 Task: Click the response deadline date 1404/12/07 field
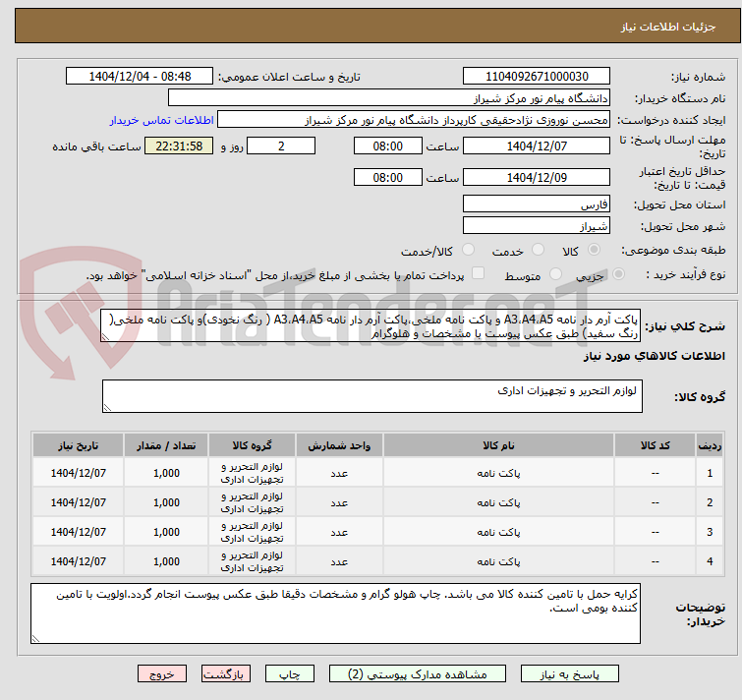click(x=537, y=146)
